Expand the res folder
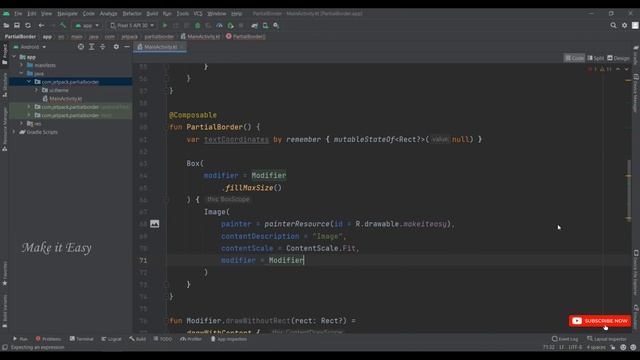Screen dimensions: 640x360 pos(22,123)
